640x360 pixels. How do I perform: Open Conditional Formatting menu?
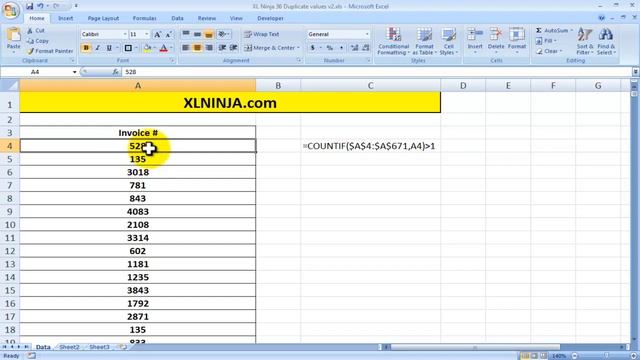pos(393,41)
